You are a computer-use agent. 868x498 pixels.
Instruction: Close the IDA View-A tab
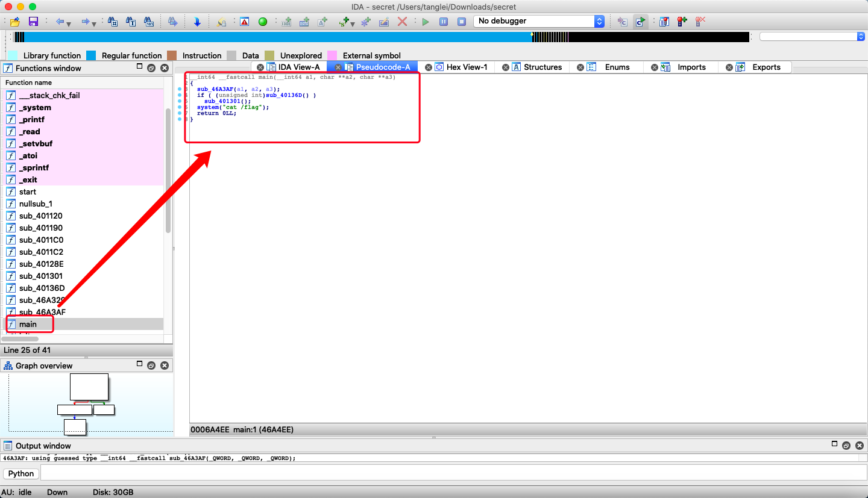point(260,67)
